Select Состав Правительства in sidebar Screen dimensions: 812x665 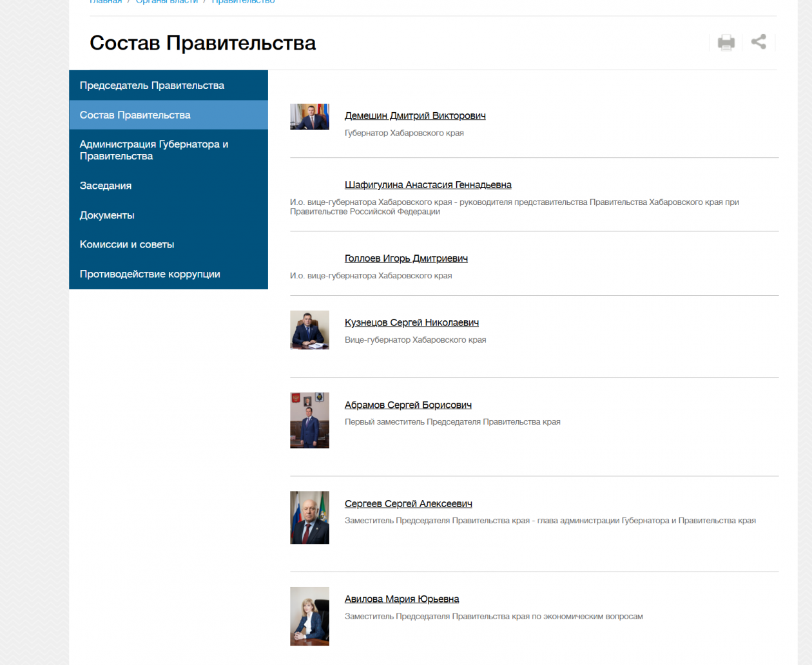pos(168,115)
